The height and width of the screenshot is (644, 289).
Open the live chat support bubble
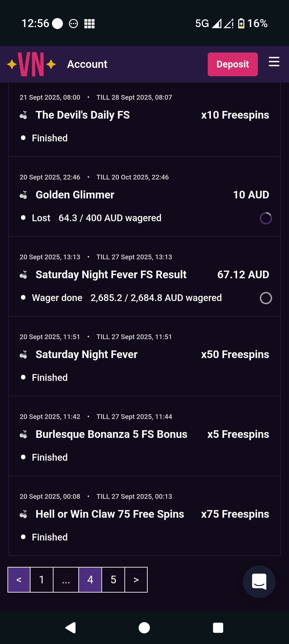point(259,582)
